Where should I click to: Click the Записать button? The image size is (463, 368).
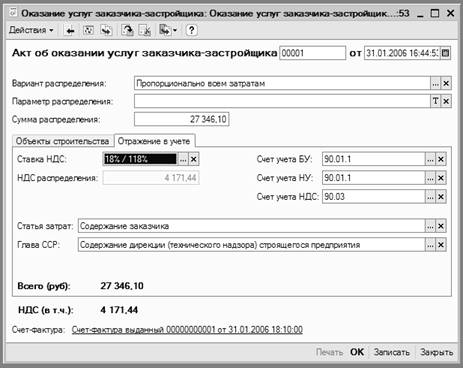click(x=392, y=352)
